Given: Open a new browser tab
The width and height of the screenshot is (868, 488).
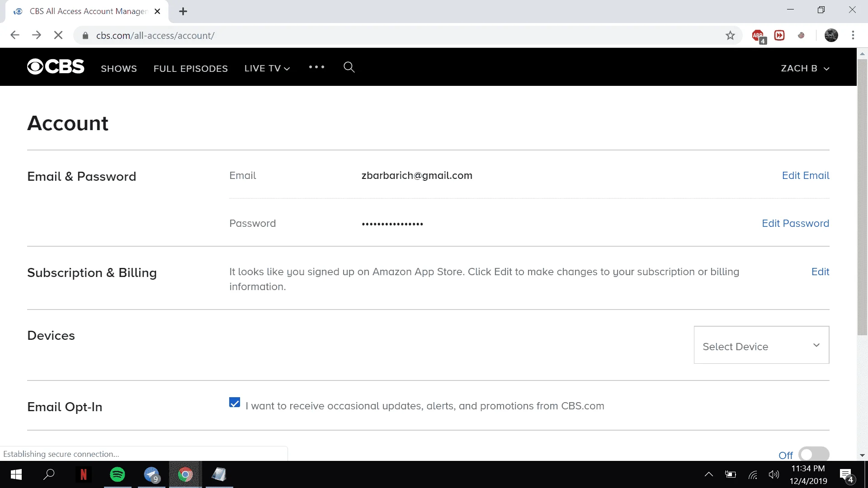Looking at the screenshot, I should 183,11.
